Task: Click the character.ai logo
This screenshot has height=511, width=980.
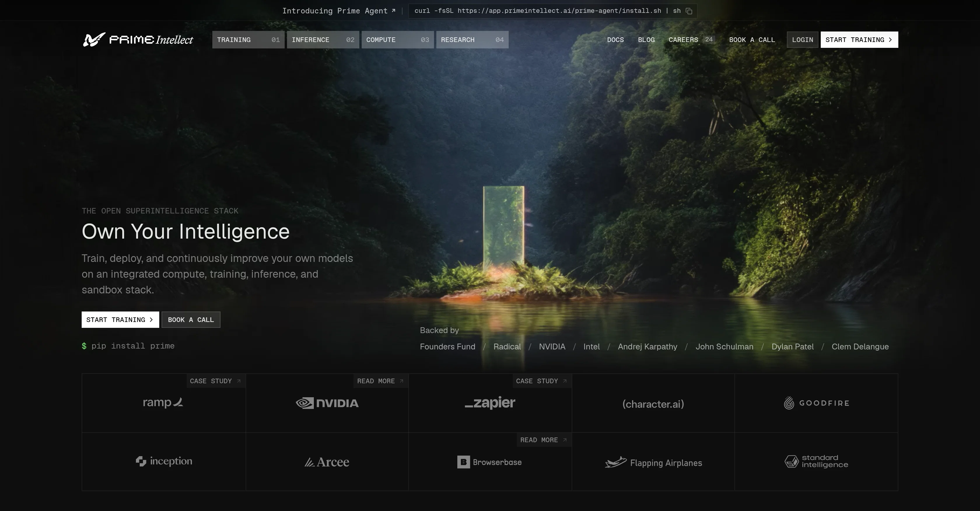Action: 653,404
